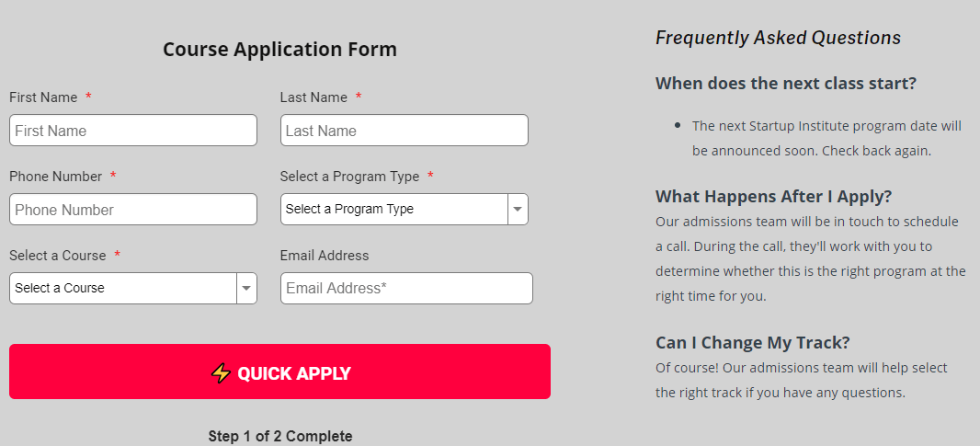Open the Select a Program Type dropdown
This screenshot has width=980, height=446.
tap(404, 209)
